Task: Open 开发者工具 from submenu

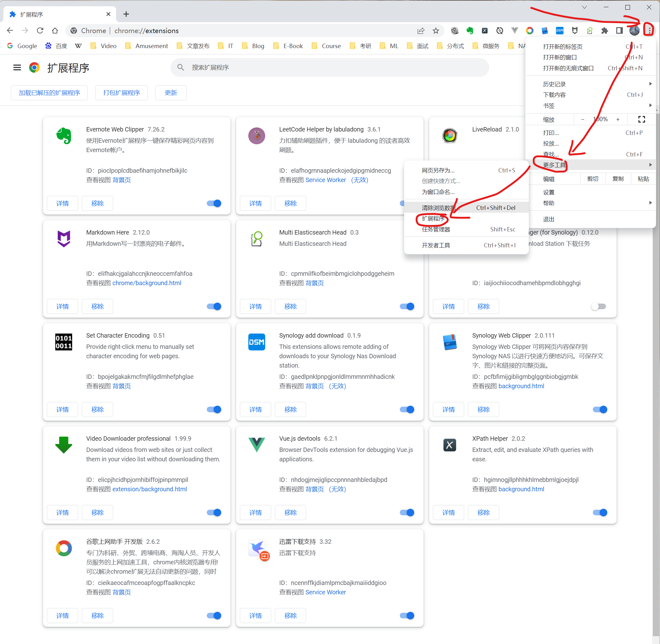Action: pos(467,245)
